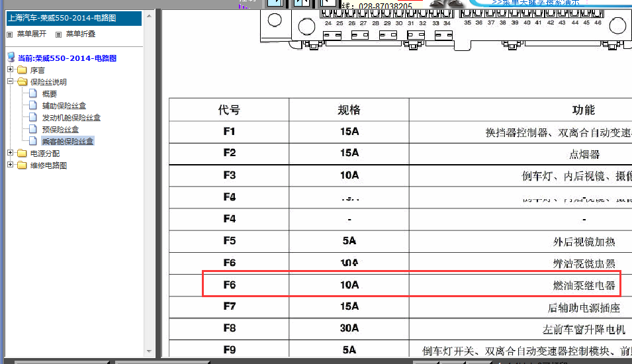Click the F9 code cell
The width and height of the screenshot is (632, 364).
pyautogui.click(x=229, y=350)
